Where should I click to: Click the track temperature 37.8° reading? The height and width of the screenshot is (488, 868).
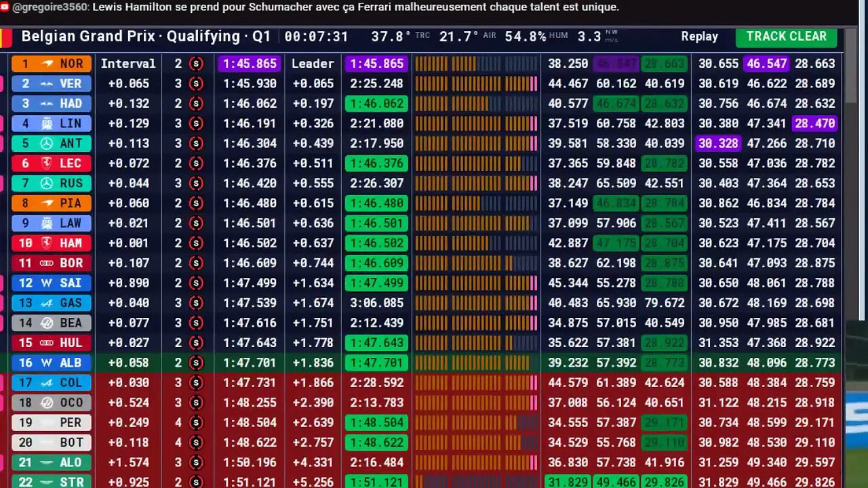pos(391,37)
